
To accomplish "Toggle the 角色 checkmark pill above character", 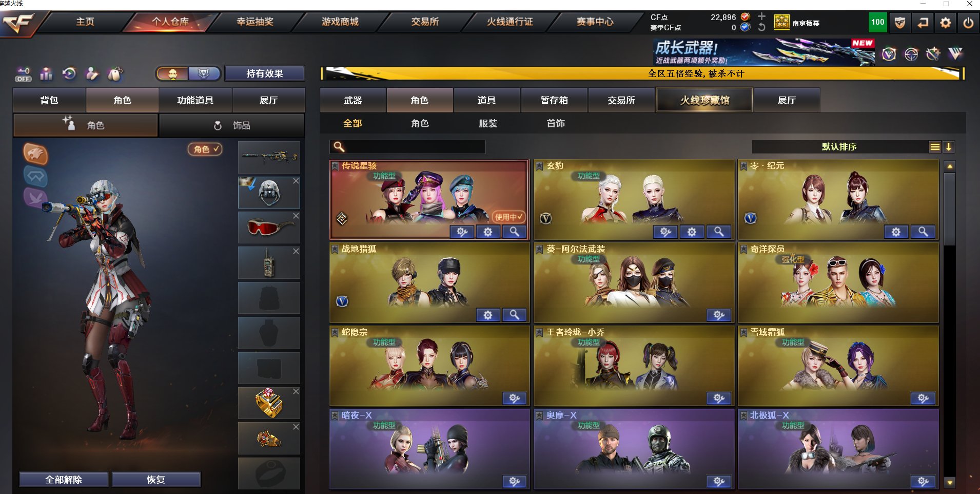I will tap(206, 149).
